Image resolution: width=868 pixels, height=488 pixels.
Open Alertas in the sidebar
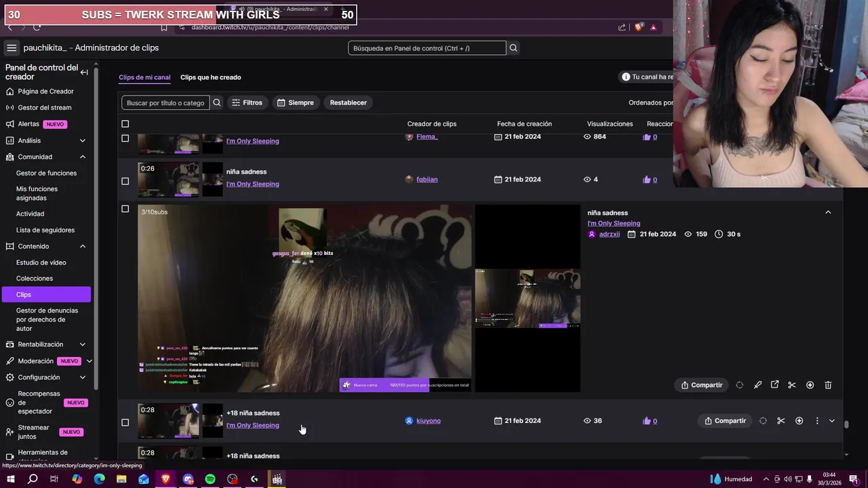[x=28, y=124]
